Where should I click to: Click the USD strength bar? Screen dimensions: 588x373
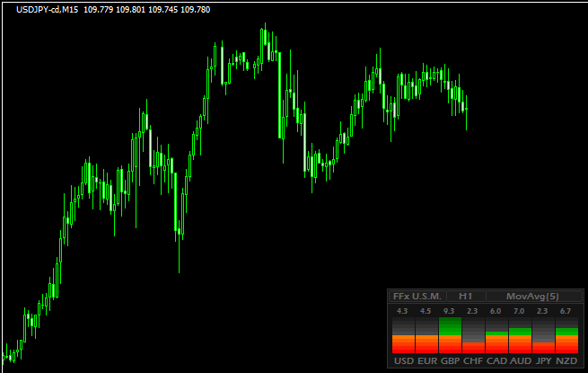coord(403,343)
